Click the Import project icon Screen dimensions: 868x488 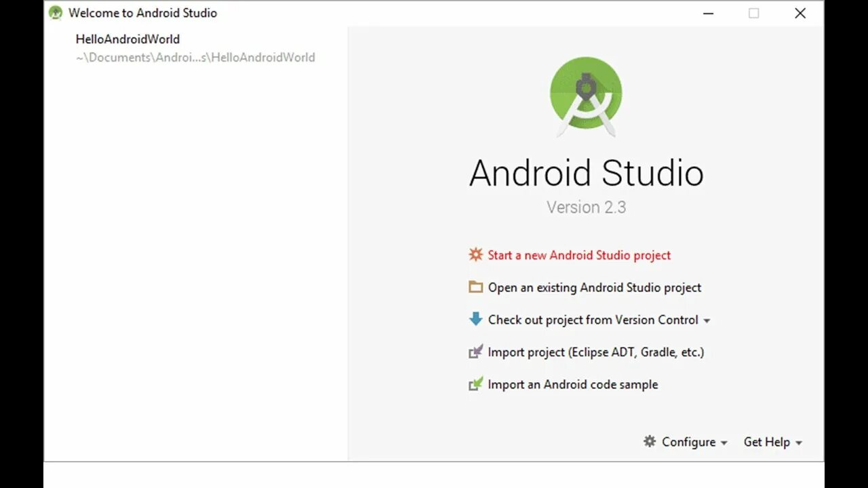coord(475,352)
